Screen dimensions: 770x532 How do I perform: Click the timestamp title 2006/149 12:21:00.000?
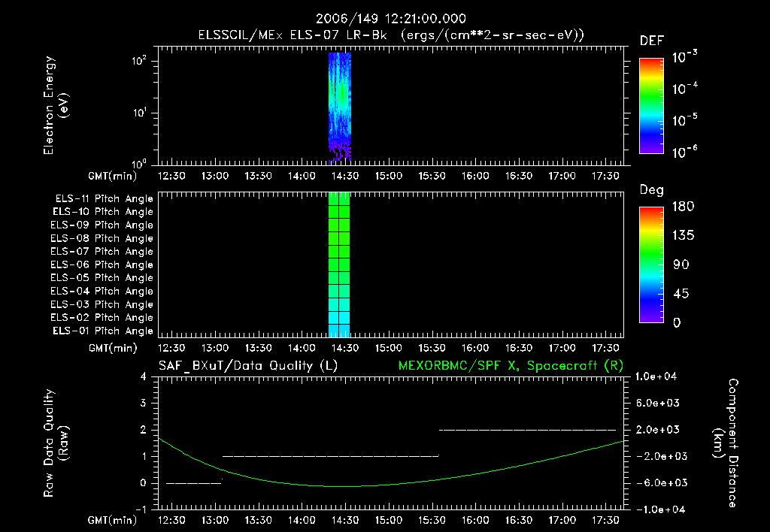[x=390, y=19]
